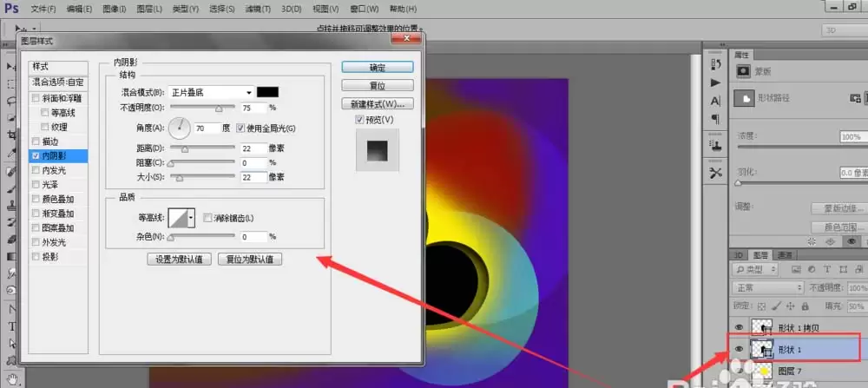Hide the 形状 1 拷贝 layer
This screenshot has width=868, height=388.
(739, 327)
